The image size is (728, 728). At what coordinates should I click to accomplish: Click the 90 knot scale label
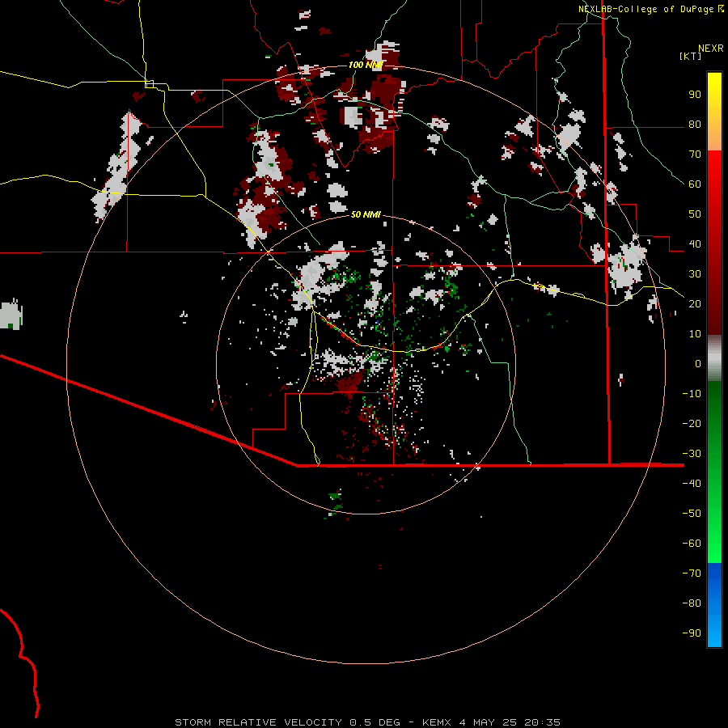tap(695, 95)
